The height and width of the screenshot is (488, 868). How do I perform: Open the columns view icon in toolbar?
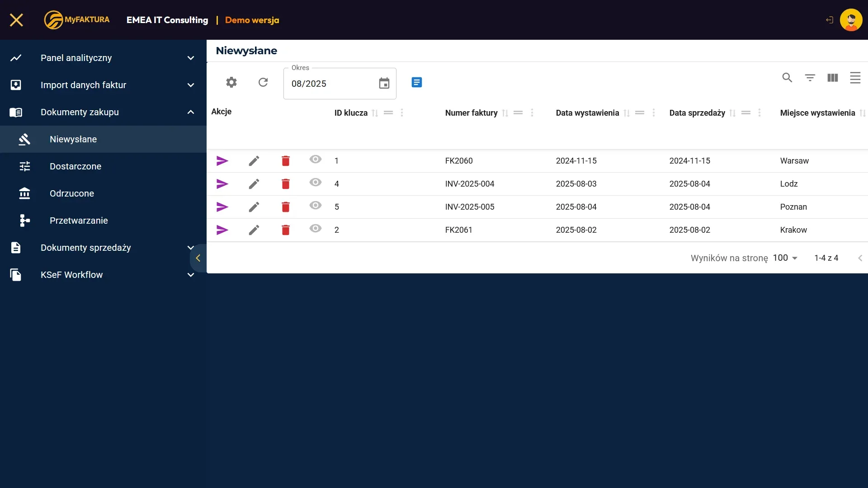pyautogui.click(x=832, y=78)
